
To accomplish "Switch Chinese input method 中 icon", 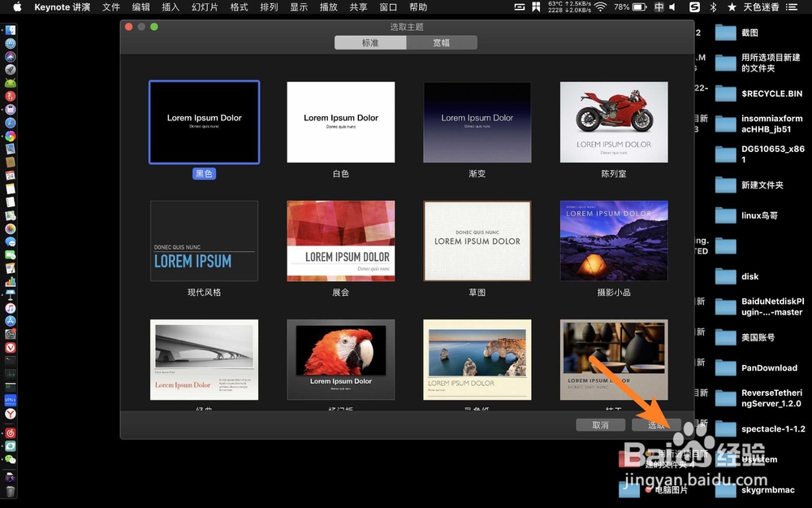I will pos(659,7).
